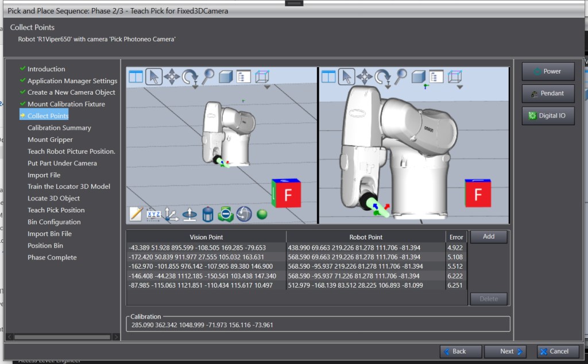Choose the pan/translate tool in left view
Image resolution: width=588 pixels, height=364 pixels.
click(172, 77)
